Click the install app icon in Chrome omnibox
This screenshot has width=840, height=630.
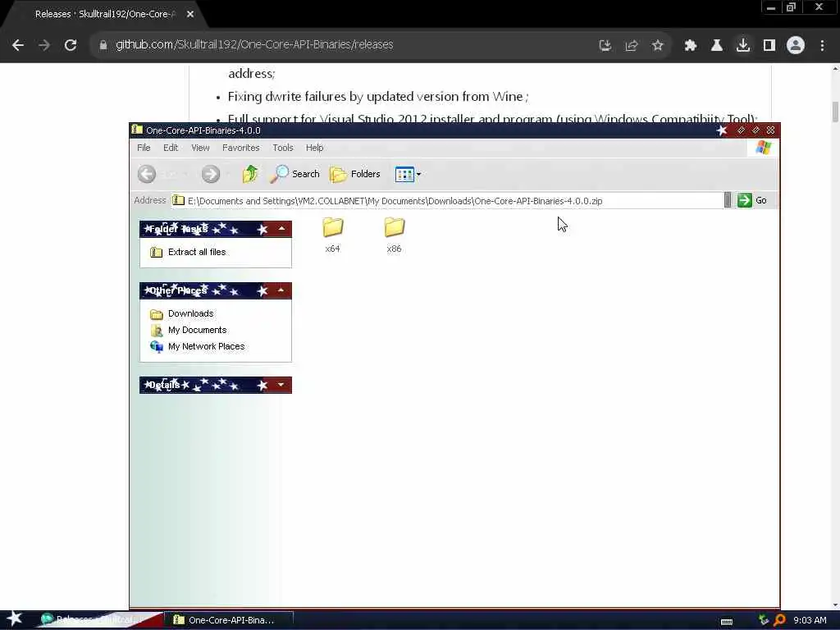click(x=605, y=46)
